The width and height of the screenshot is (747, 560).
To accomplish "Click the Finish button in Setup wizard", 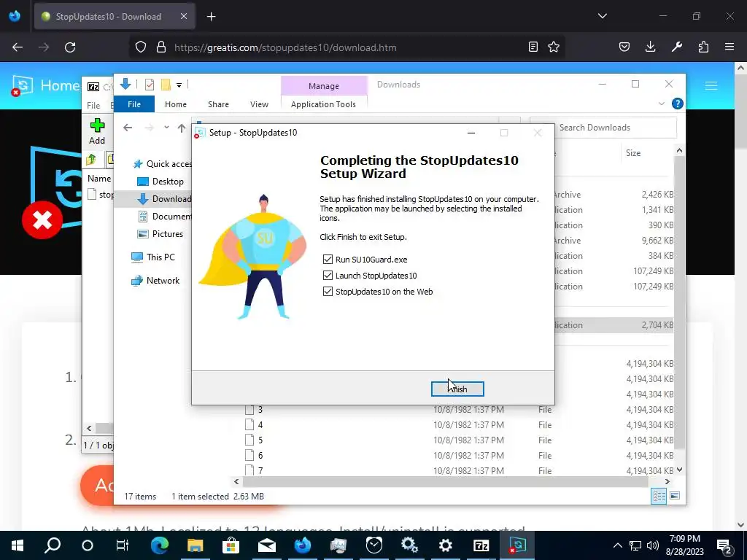I will click(x=457, y=389).
